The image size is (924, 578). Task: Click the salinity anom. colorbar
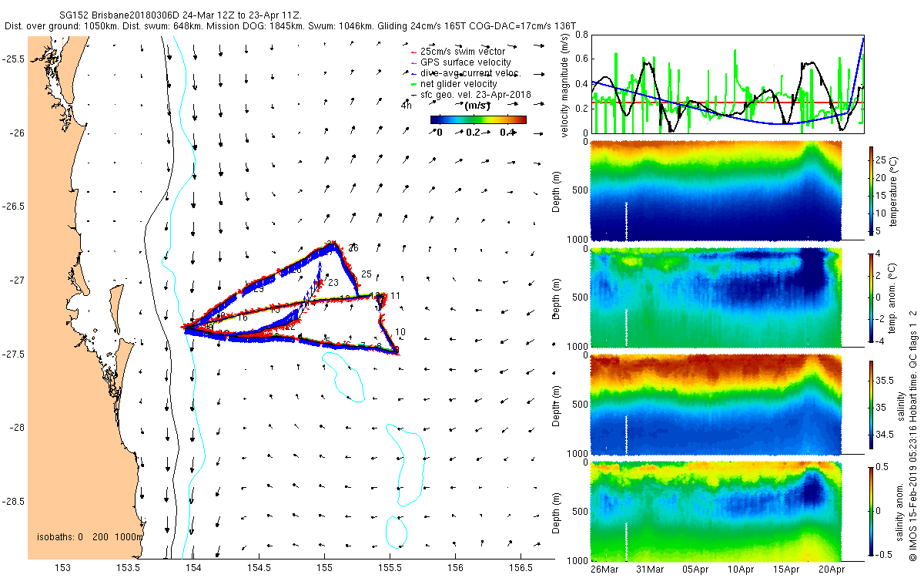click(872, 511)
